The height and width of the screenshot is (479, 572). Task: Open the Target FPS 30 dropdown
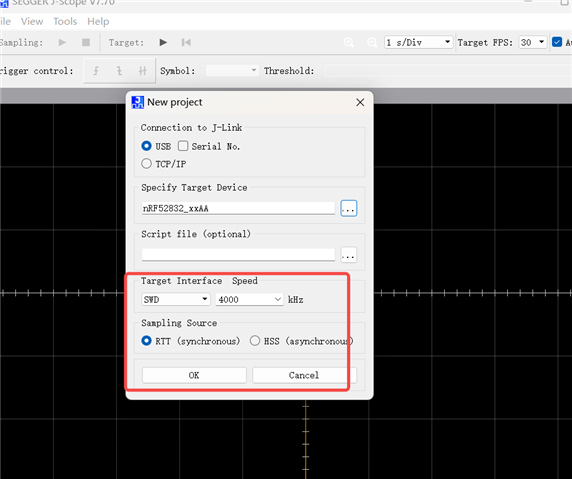532,43
